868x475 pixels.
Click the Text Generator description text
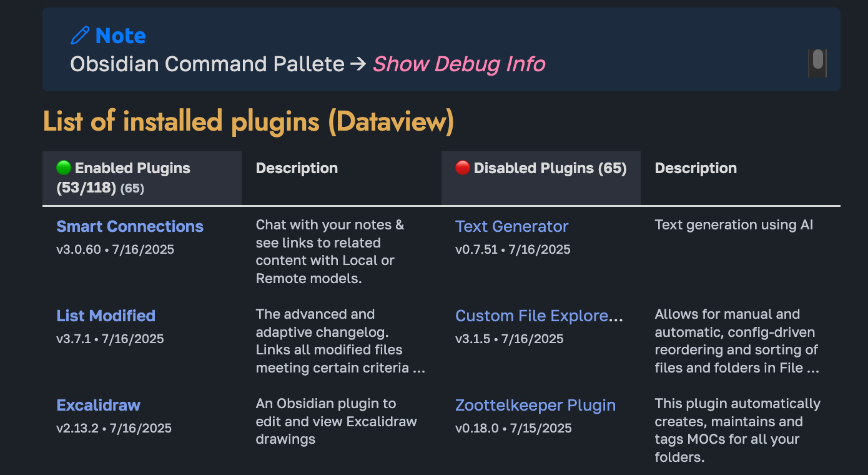coord(734,225)
